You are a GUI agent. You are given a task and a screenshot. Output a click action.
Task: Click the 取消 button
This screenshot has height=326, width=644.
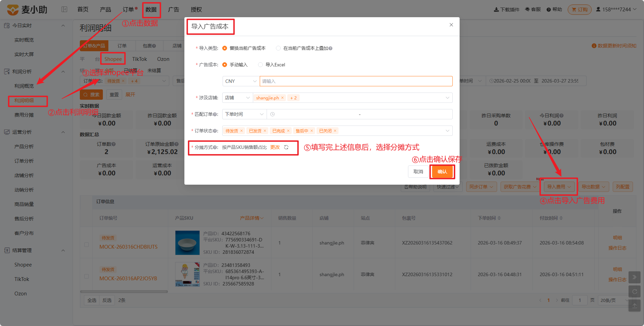pos(418,172)
